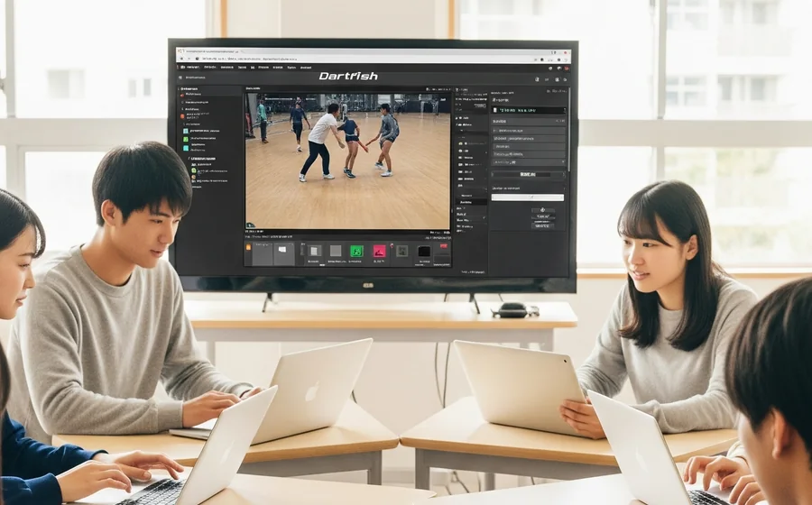Click the orange icon at the tray's left edge
Viewport: 812px width, 505px height.
(249, 247)
